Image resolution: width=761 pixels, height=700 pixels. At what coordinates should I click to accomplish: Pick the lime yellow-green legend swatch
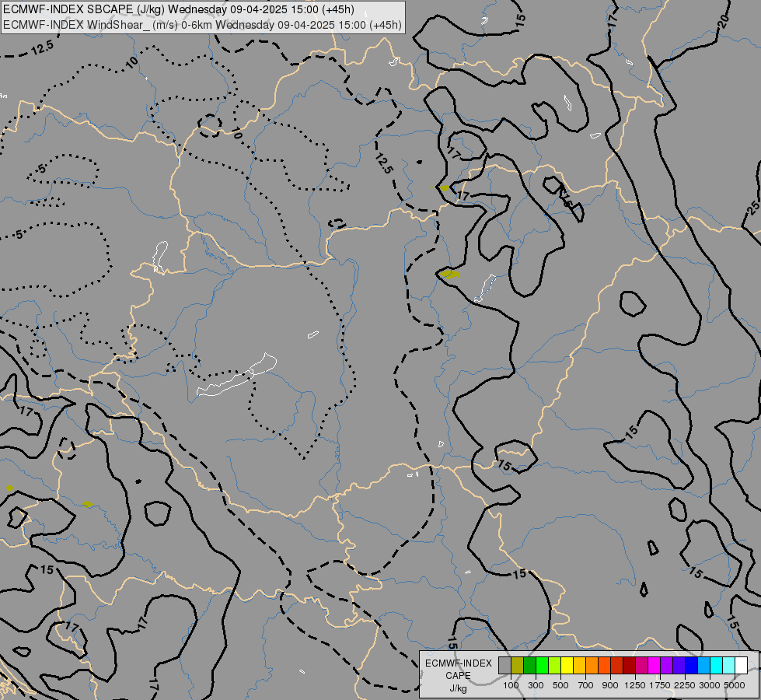[x=555, y=665]
